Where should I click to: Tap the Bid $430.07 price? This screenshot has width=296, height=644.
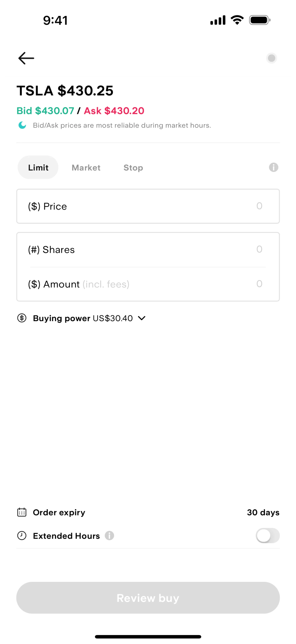click(x=45, y=111)
